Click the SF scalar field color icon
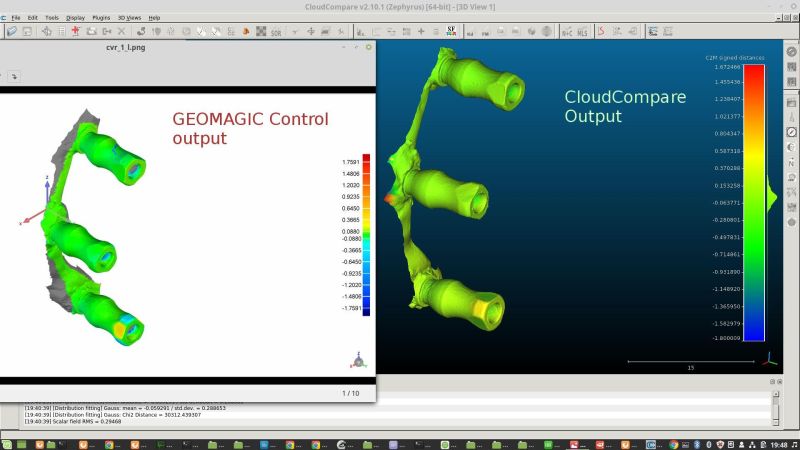 point(451,32)
